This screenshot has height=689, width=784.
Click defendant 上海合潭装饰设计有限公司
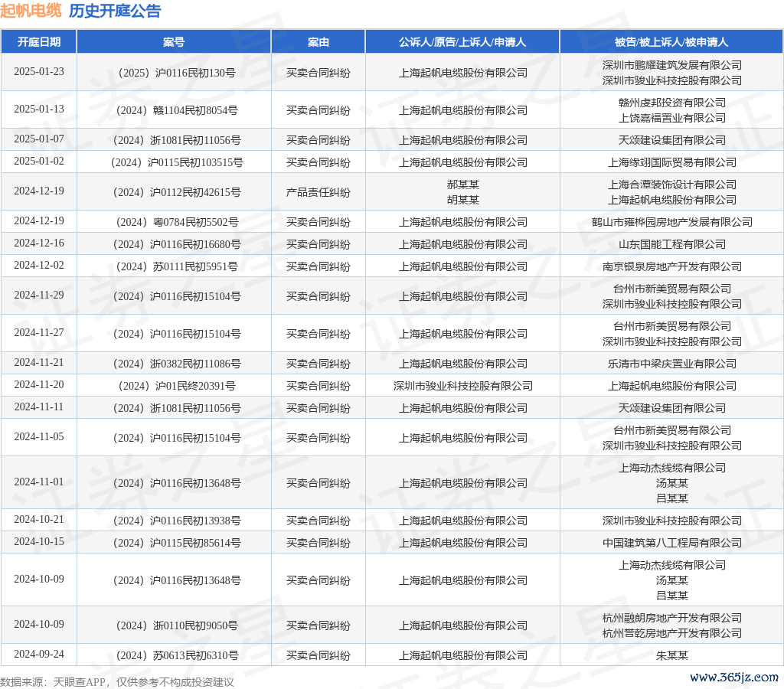[x=672, y=185]
